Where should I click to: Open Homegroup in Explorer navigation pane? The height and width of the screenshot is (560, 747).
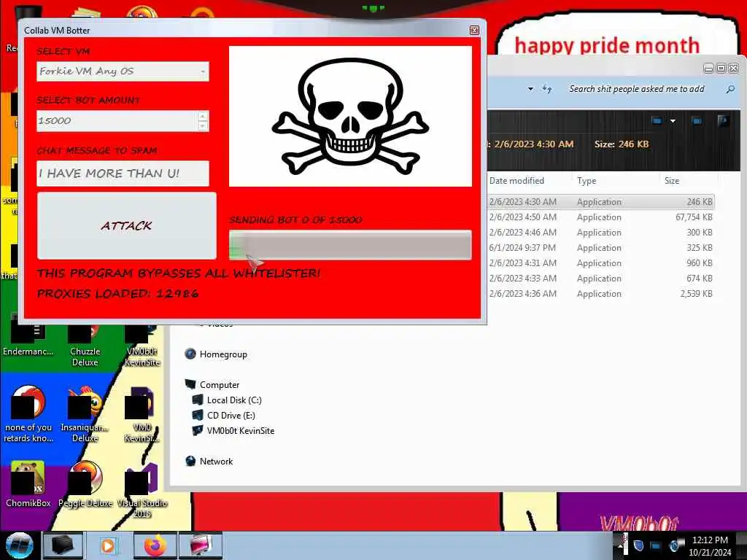coord(223,354)
